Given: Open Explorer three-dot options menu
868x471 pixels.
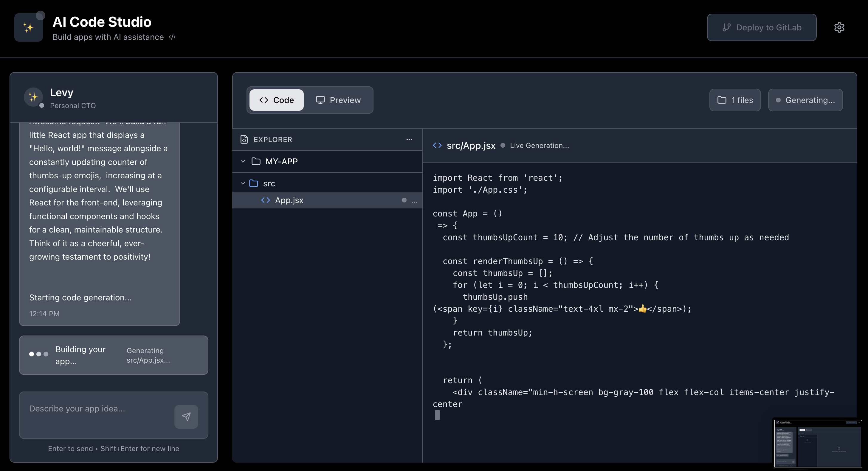Looking at the screenshot, I should point(409,139).
